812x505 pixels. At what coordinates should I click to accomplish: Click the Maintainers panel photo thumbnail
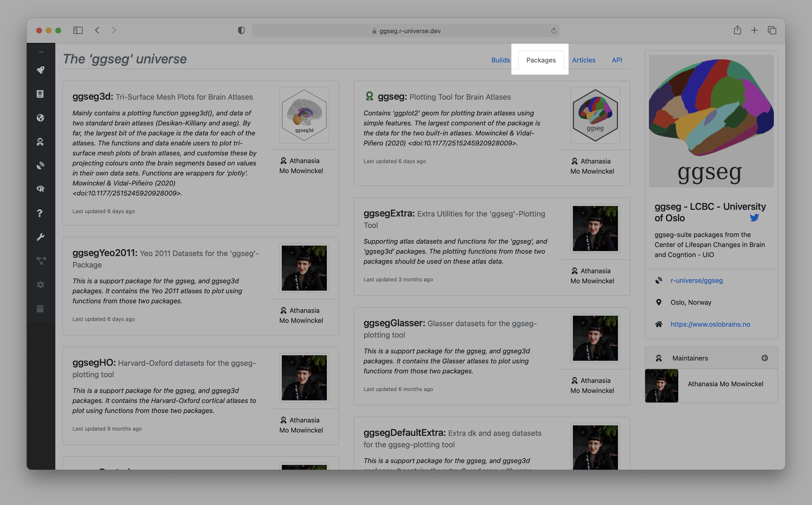click(x=661, y=386)
